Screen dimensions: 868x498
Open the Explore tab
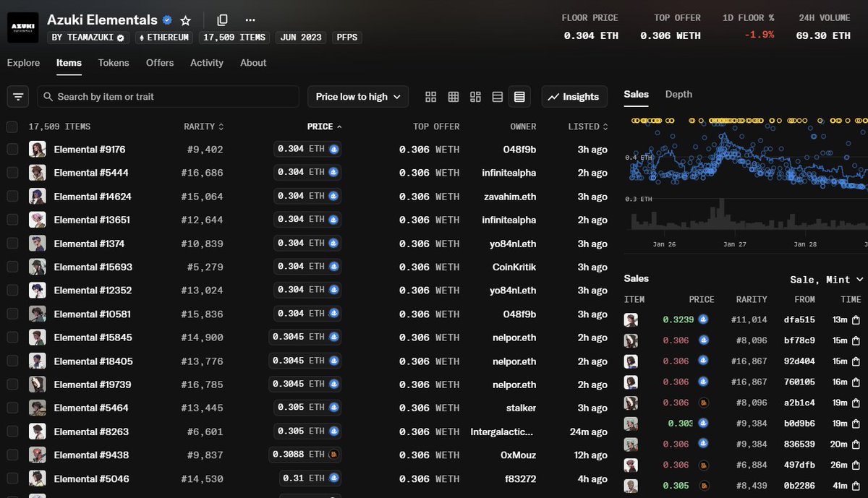[23, 63]
